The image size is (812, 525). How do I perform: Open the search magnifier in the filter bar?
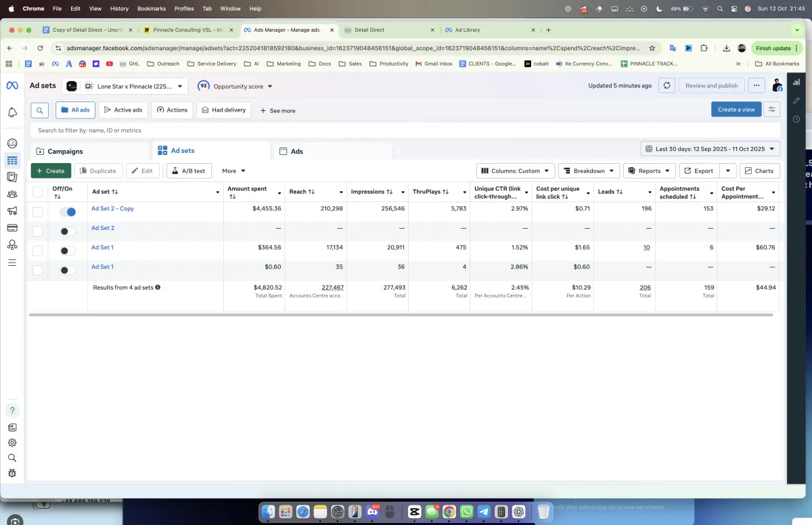(40, 110)
